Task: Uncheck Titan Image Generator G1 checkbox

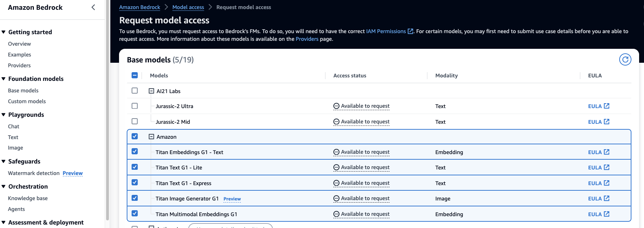Action: coord(135,198)
